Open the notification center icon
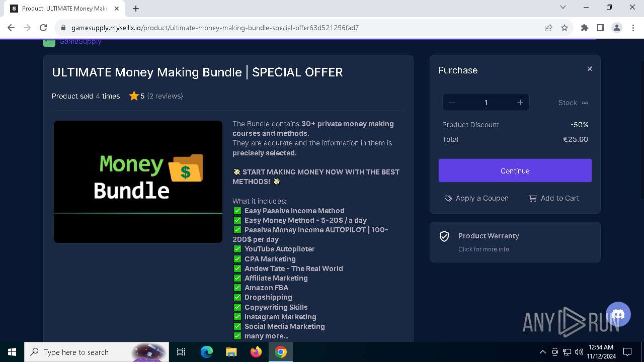Screen dimensions: 644x362 [x=627, y=352]
